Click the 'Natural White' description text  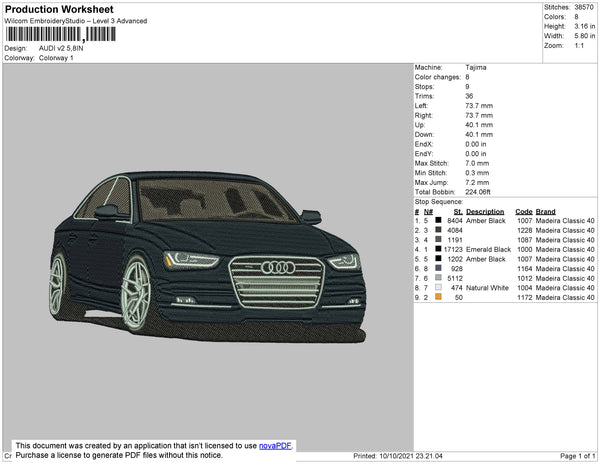coord(487,288)
